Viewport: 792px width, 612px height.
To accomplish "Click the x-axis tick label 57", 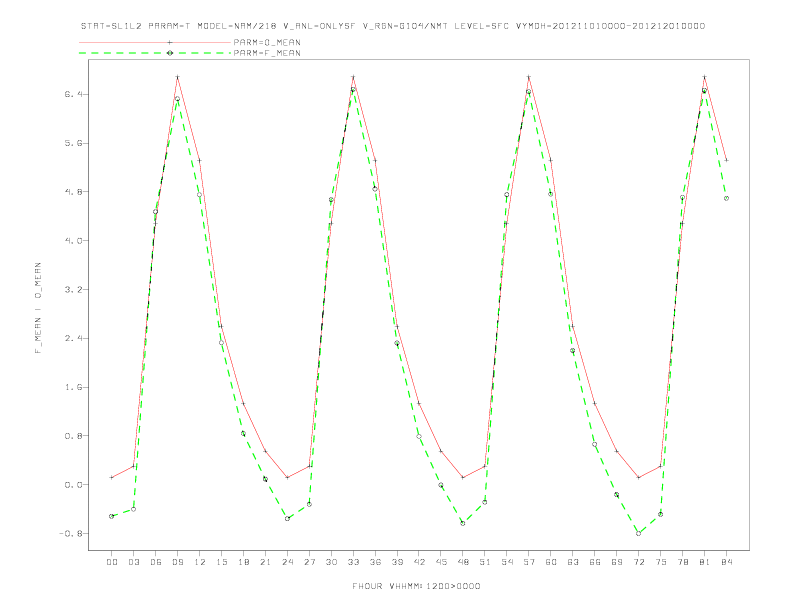I will (529, 562).
